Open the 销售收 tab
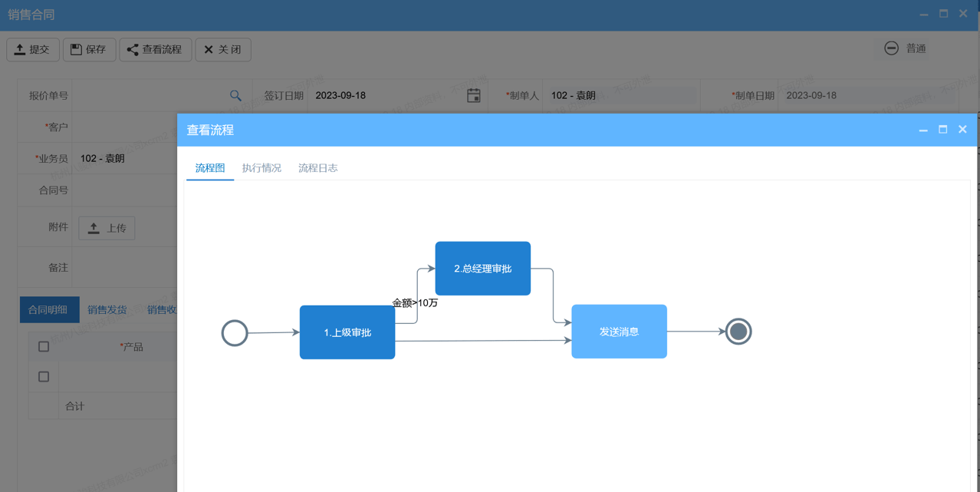The image size is (980, 492). [x=161, y=309]
